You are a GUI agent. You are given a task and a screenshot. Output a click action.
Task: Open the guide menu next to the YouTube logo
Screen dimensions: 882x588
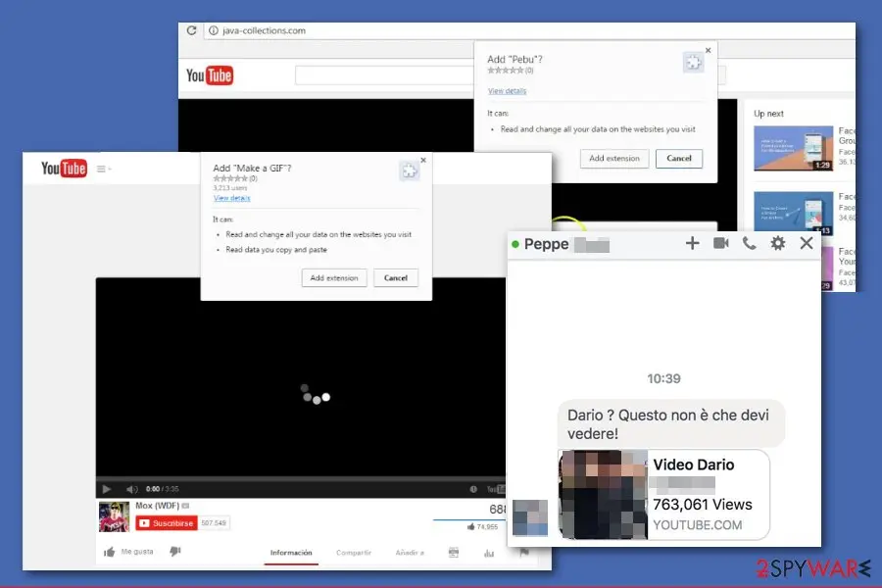click(x=104, y=169)
